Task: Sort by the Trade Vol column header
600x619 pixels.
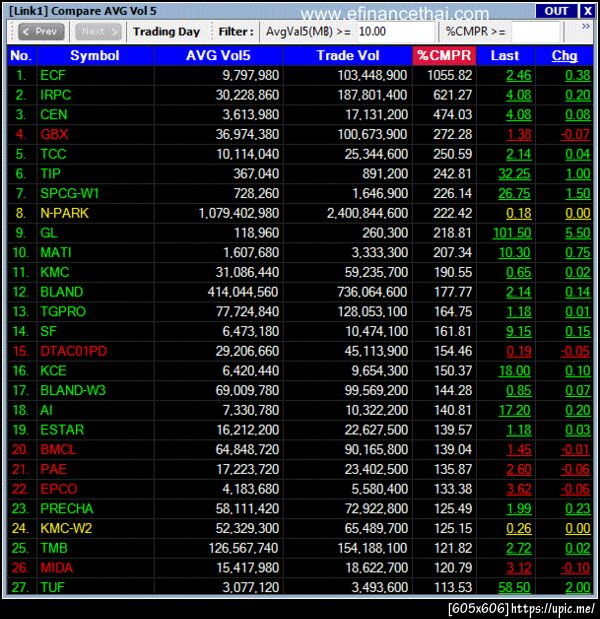Action: point(348,56)
